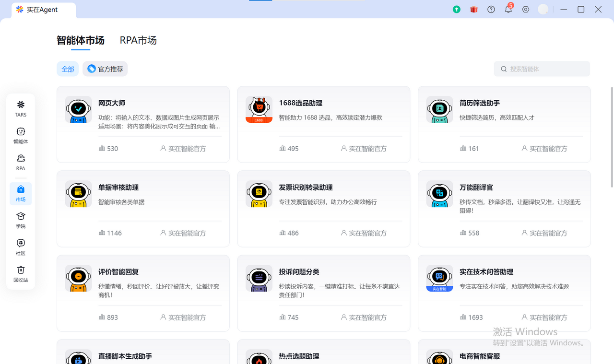
Task: Click the 发票识别转录助理 robot avatar
Action: point(259,194)
